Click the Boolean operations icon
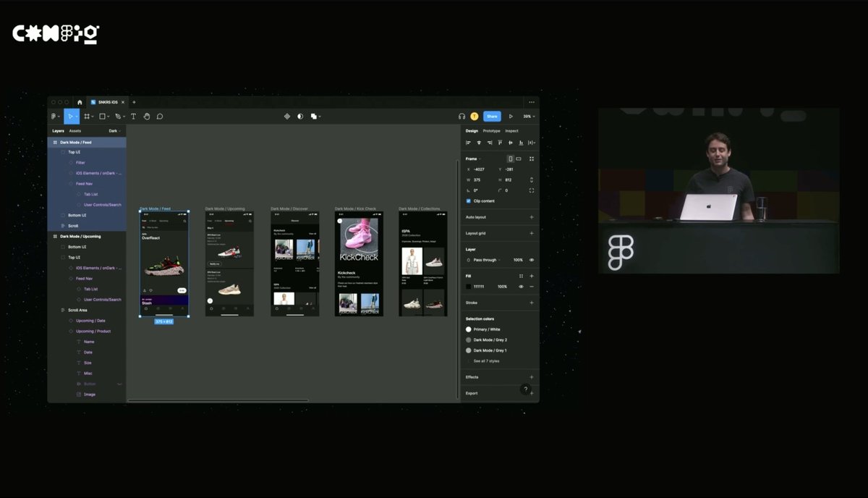This screenshot has height=498, width=868. [x=314, y=116]
